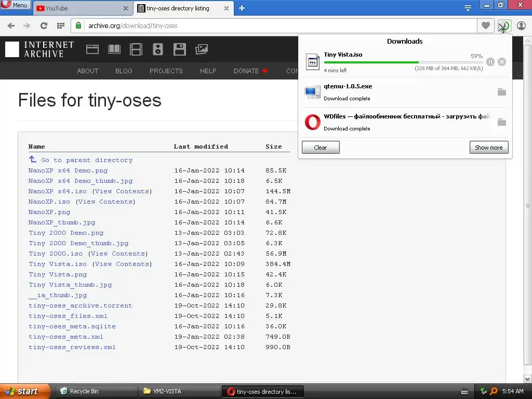The height and width of the screenshot is (399, 532).
Task: Open Tiny Vista_thumb.jpg link
Action: (x=70, y=285)
